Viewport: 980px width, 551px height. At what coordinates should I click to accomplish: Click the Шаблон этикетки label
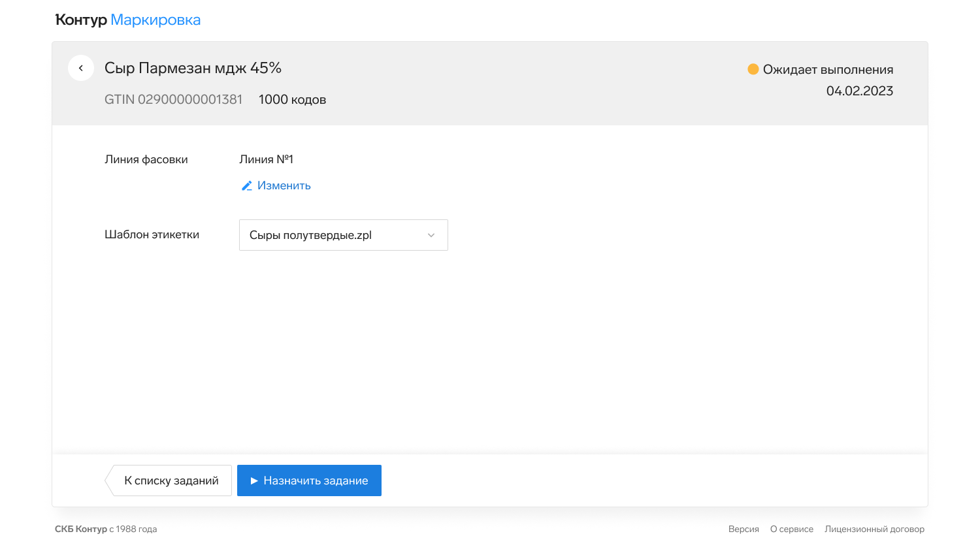[152, 234]
